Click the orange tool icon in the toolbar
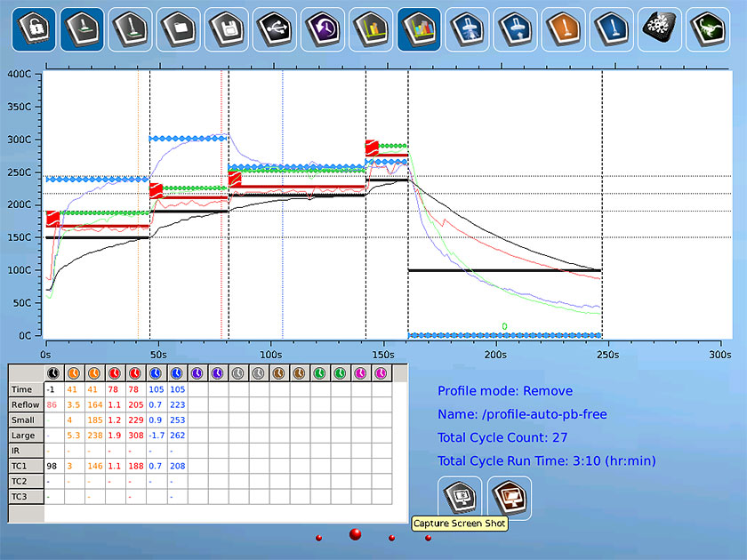This screenshot has width=747, height=560. point(563,29)
